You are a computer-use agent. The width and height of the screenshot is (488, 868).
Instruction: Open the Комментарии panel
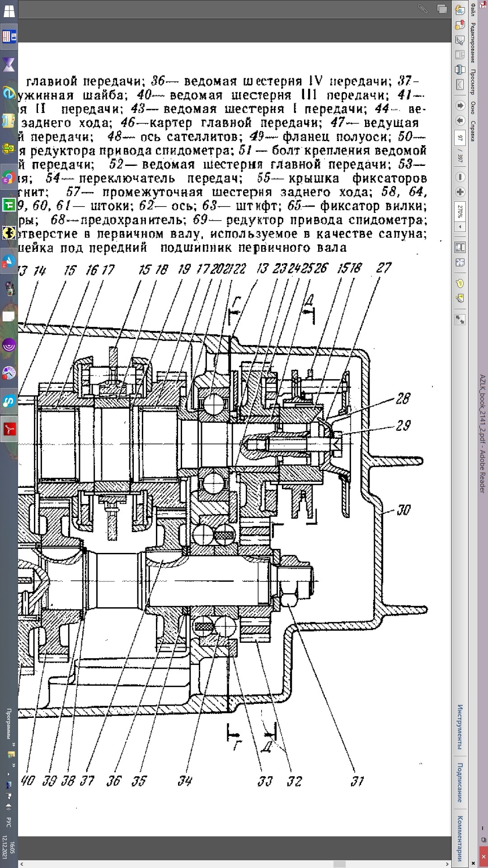460,839
